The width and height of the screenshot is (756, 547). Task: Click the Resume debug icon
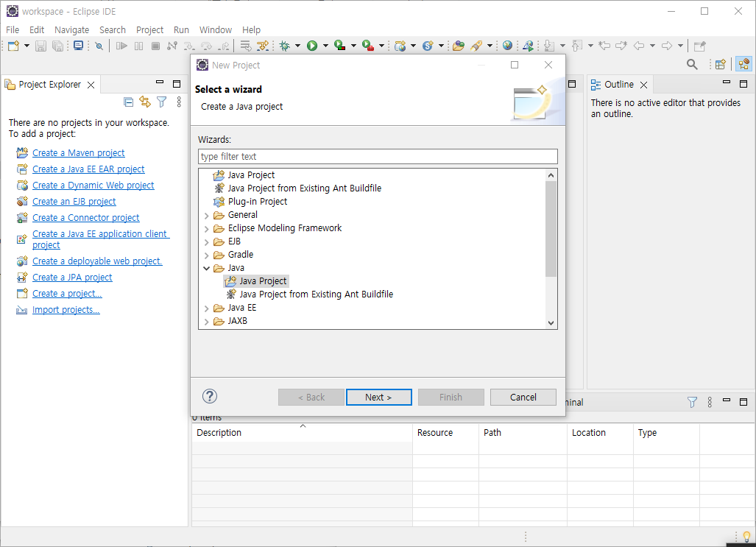121,46
